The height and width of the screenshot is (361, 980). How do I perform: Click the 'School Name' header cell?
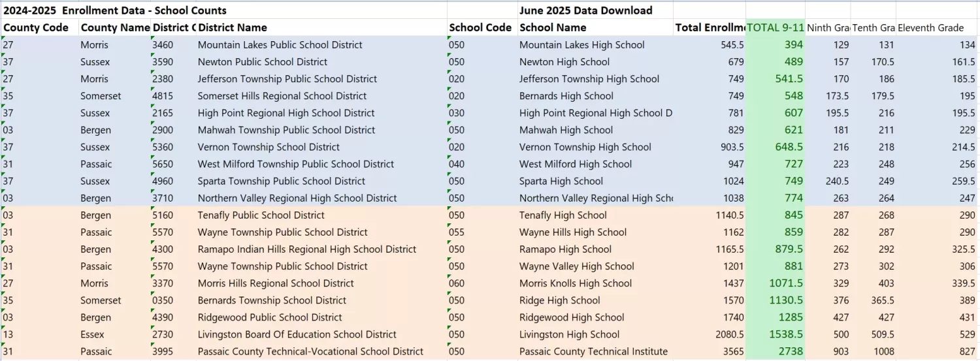[595, 27]
